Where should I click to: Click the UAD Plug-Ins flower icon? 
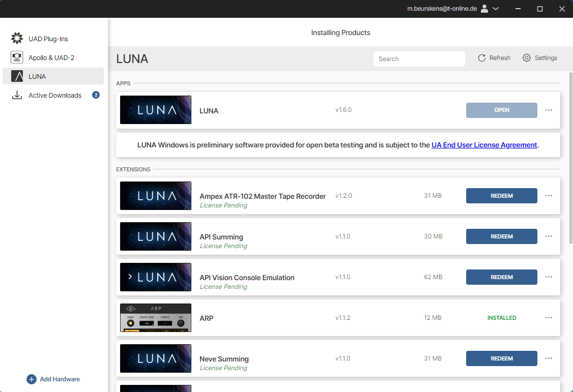[17, 38]
